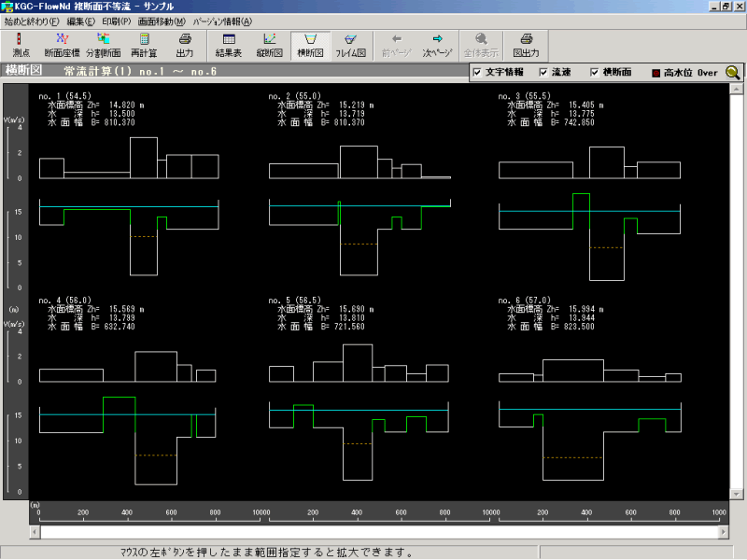
Task: Click the magnifier zoom icon
Action: coord(733,73)
